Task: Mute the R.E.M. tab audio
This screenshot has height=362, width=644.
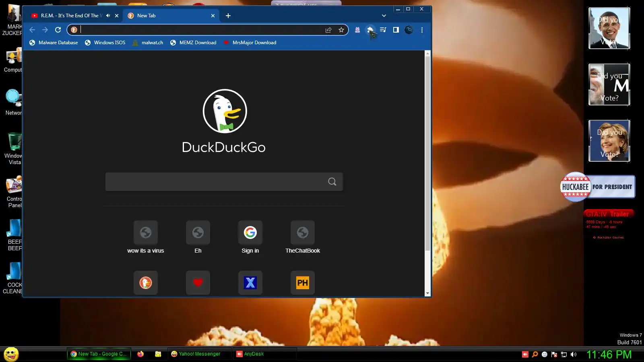Action: [108, 16]
